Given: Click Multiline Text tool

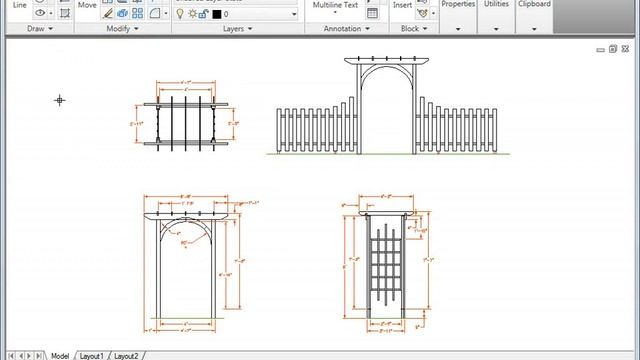Looking at the screenshot, I should 335,5.
